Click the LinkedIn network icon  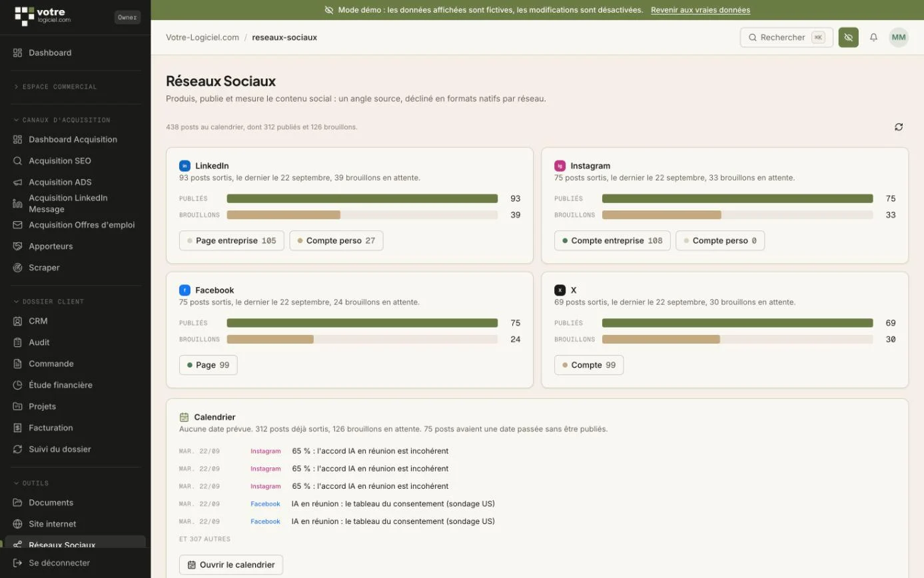click(185, 166)
